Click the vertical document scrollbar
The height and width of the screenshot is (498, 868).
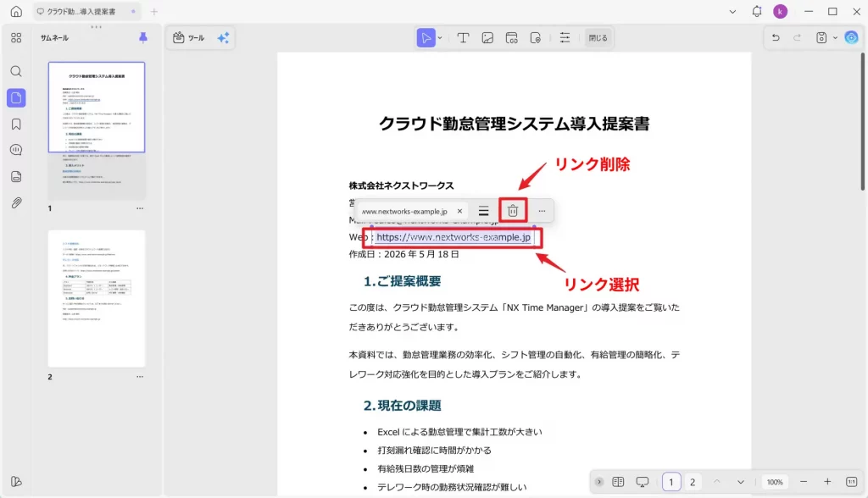(862, 122)
